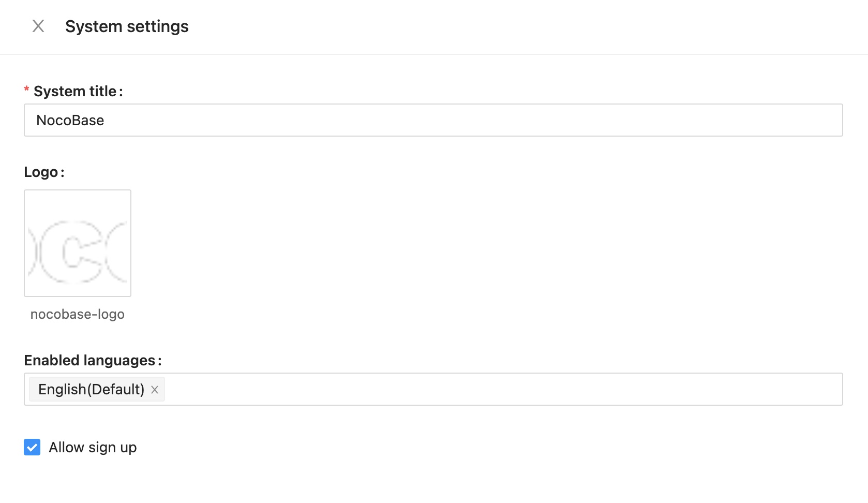The width and height of the screenshot is (868, 503).
Task: Click the Enabled languages label
Action: 89,360
